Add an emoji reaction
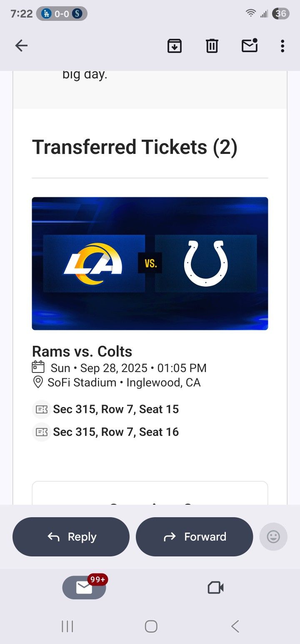Screen dimensions: 300x644 click(273, 537)
